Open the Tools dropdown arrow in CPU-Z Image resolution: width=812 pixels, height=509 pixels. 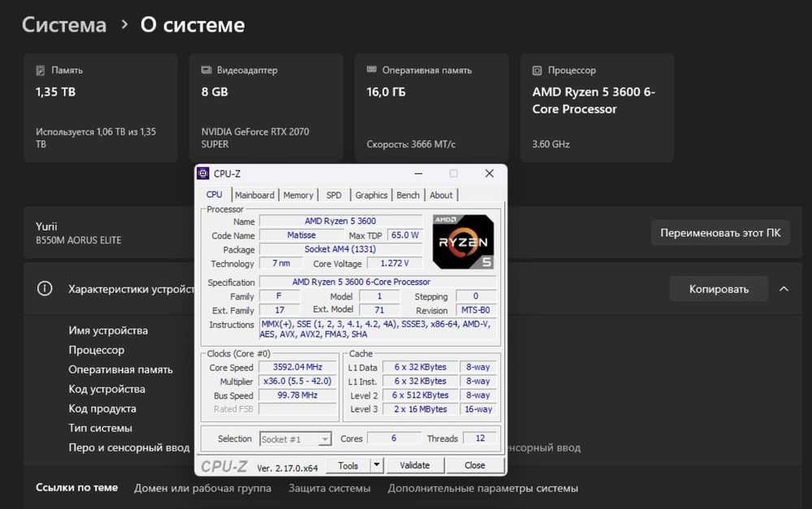coord(377,465)
